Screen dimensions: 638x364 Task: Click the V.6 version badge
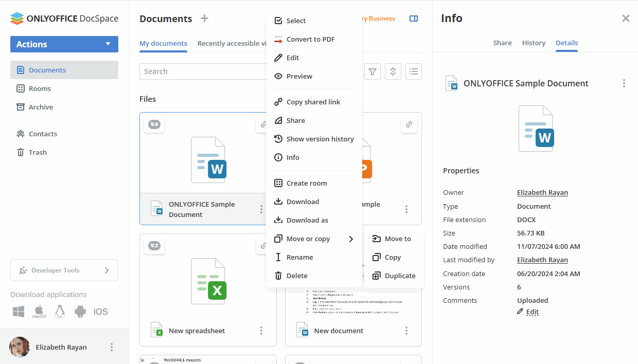[x=154, y=124]
